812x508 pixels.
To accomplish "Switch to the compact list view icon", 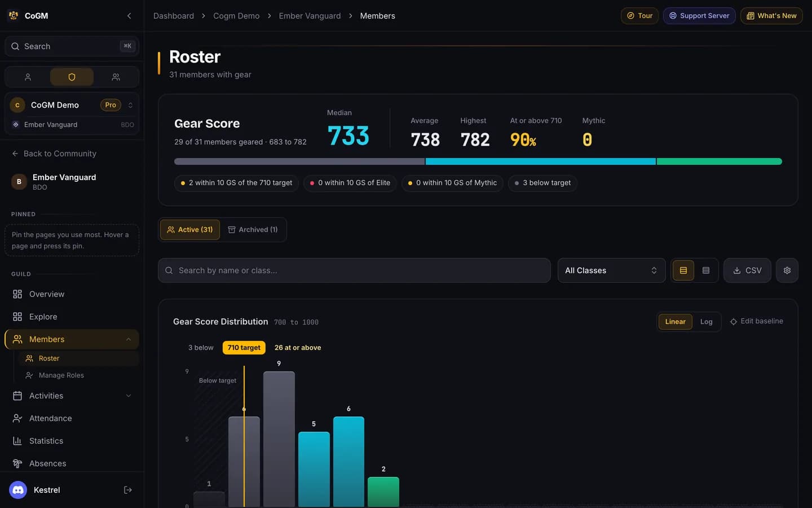I will tap(706, 270).
